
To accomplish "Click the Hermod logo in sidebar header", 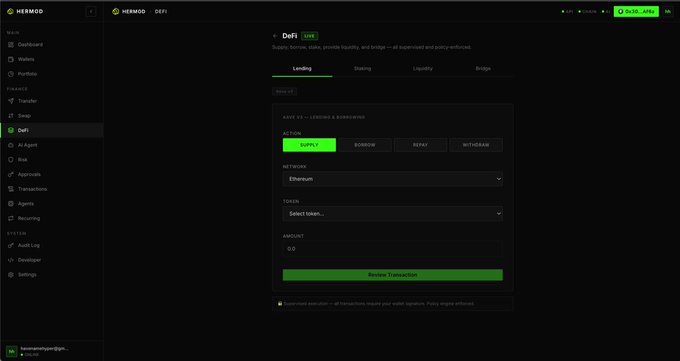I will (10, 11).
